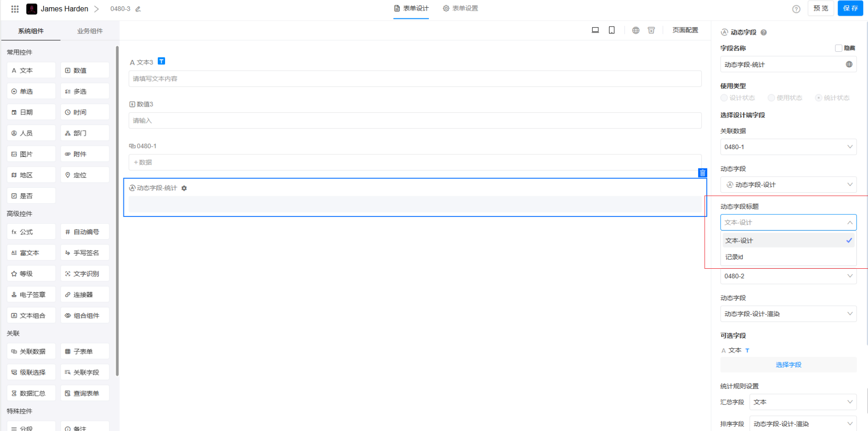Choose 记录id from the open dropdown list
Screen dimensions: 868x431
(734, 257)
